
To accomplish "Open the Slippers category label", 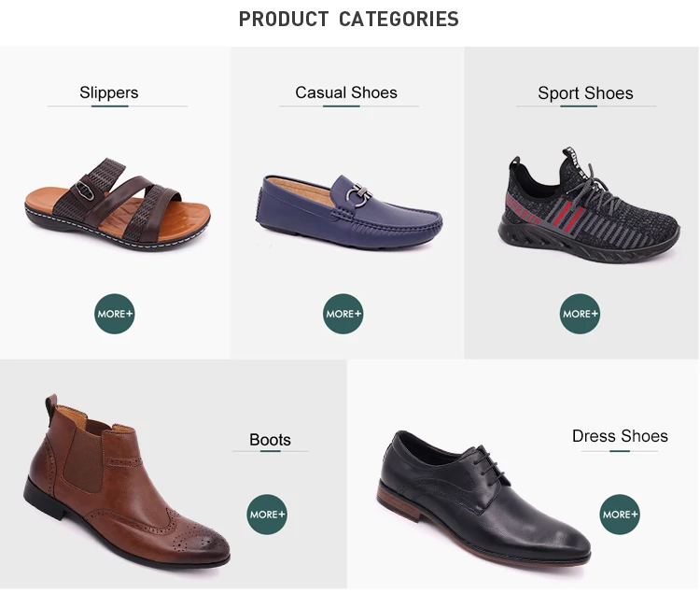I will [x=109, y=92].
